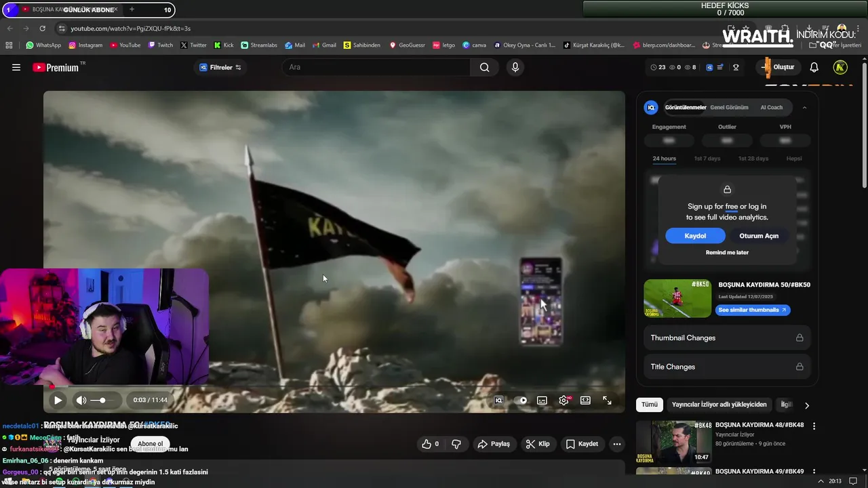Expand Title Changes section
Viewport: 868px width, 488px height.
click(727, 367)
